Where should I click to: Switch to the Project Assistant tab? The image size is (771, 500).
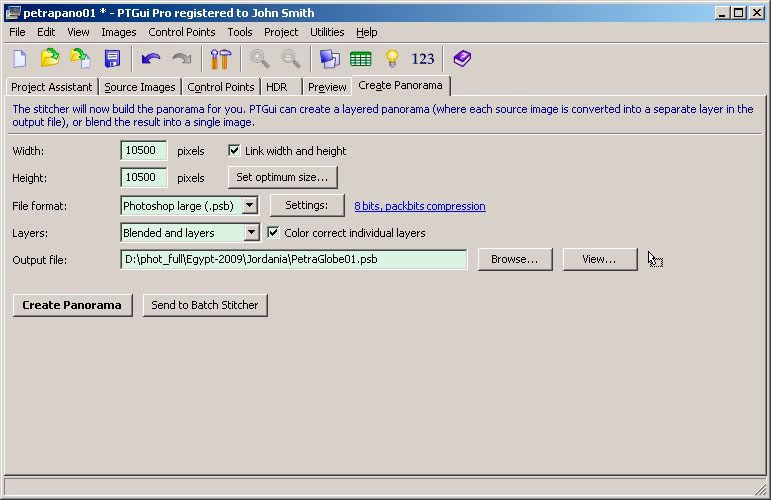[x=52, y=87]
